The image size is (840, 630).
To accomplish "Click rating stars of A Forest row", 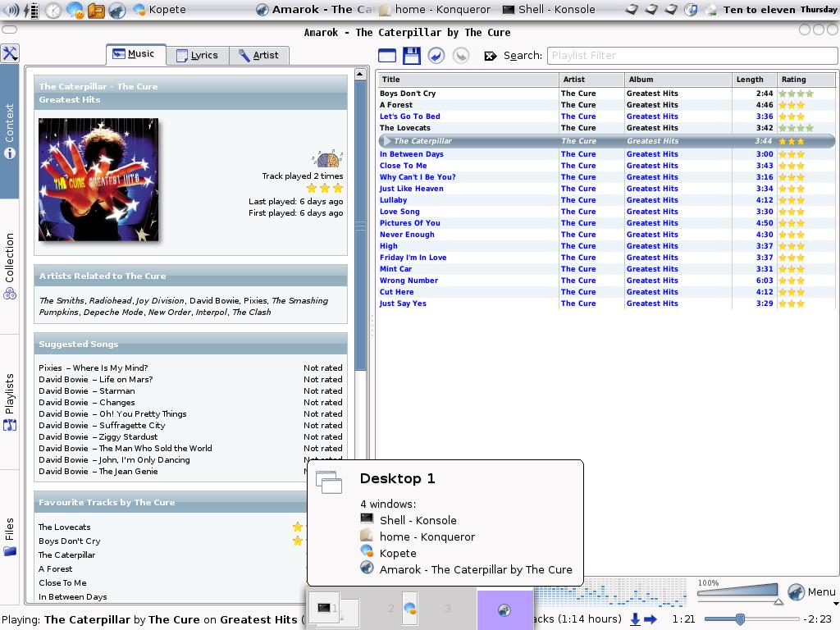I will [x=792, y=105].
